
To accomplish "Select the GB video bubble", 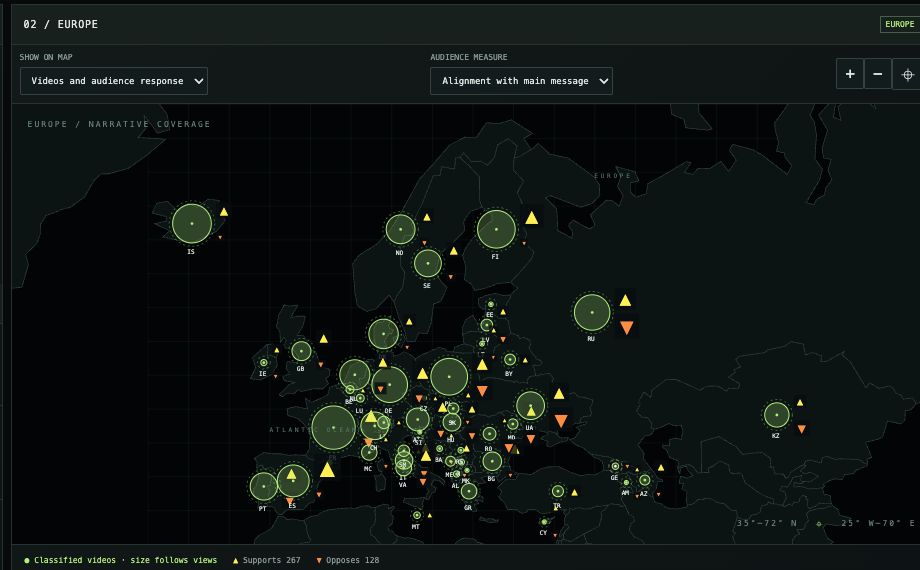I will click(x=302, y=351).
